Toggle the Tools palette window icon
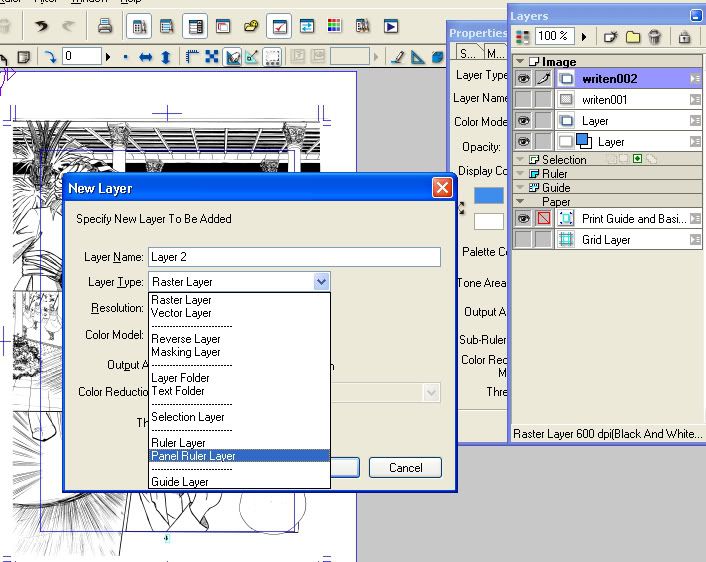Viewport: 706px width, 562px height. (x=139, y=27)
